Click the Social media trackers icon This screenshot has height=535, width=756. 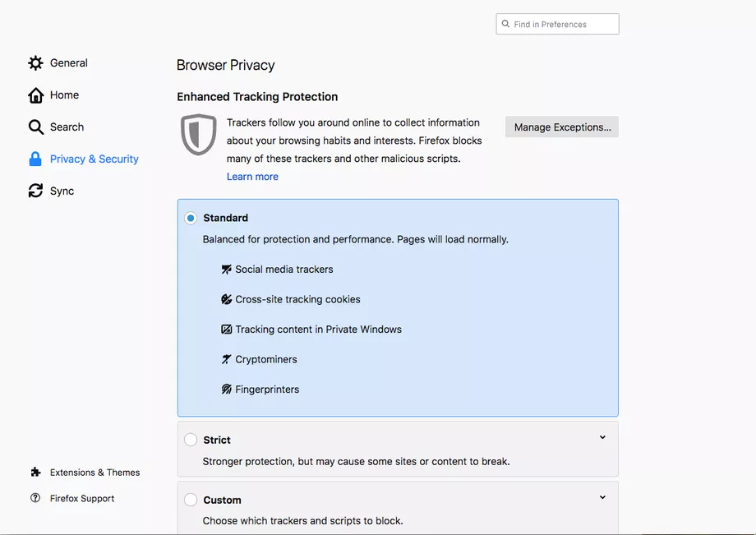click(227, 270)
